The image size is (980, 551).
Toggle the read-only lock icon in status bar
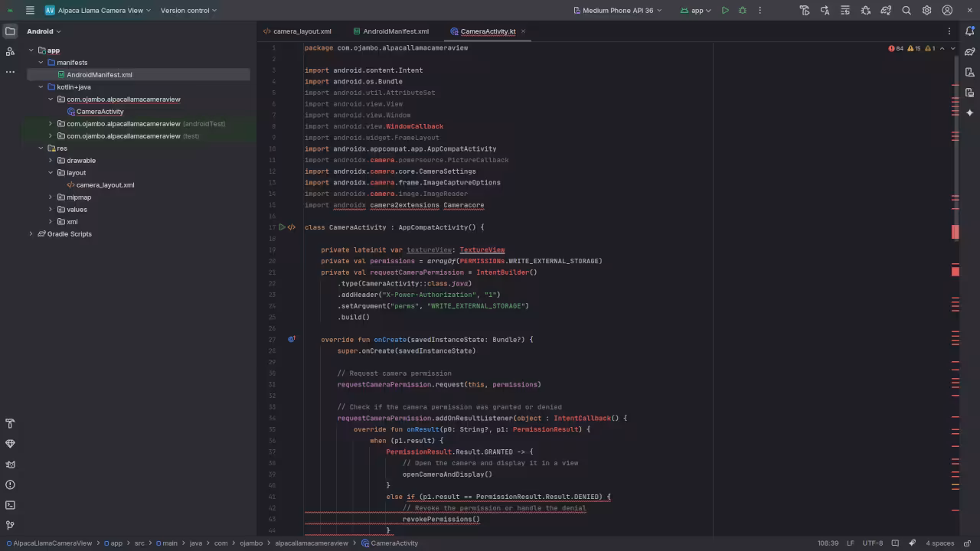(967, 543)
